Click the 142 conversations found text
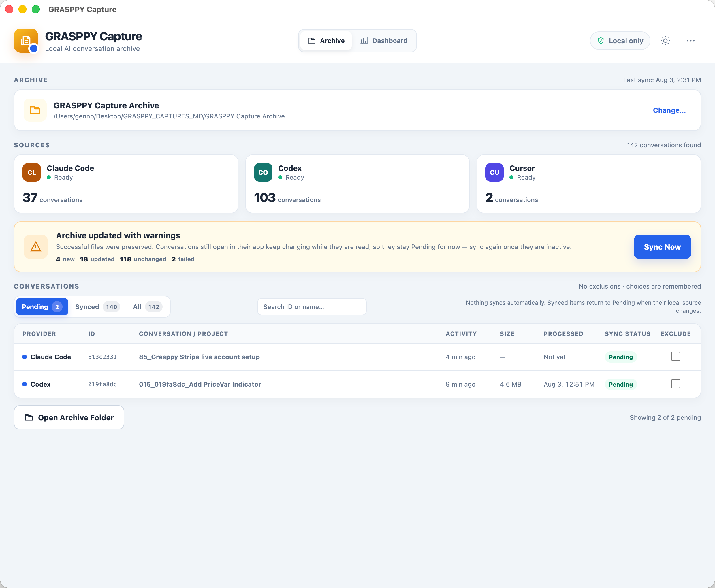 663,145
